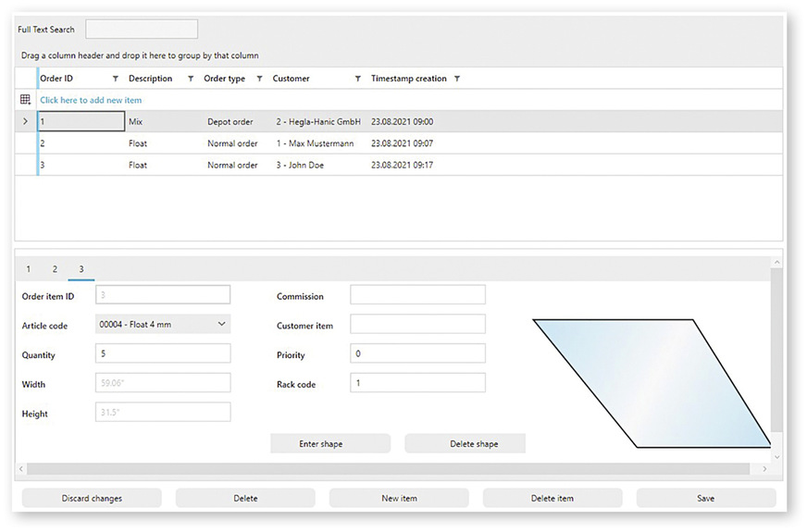
Task: Click the horizontal scrollbar left arrow
Action: pos(21,469)
